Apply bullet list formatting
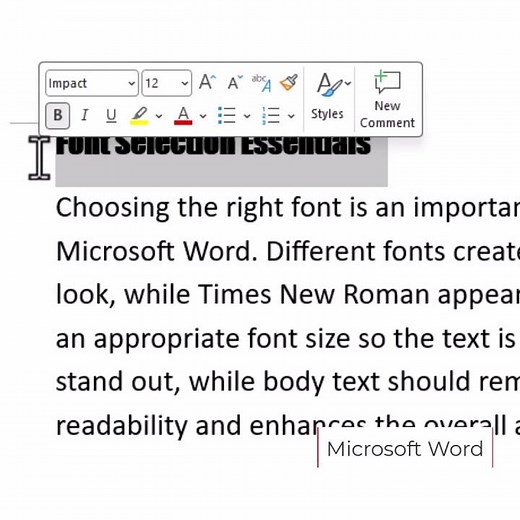Image resolution: width=520 pixels, height=520 pixels. click(227, 116)
